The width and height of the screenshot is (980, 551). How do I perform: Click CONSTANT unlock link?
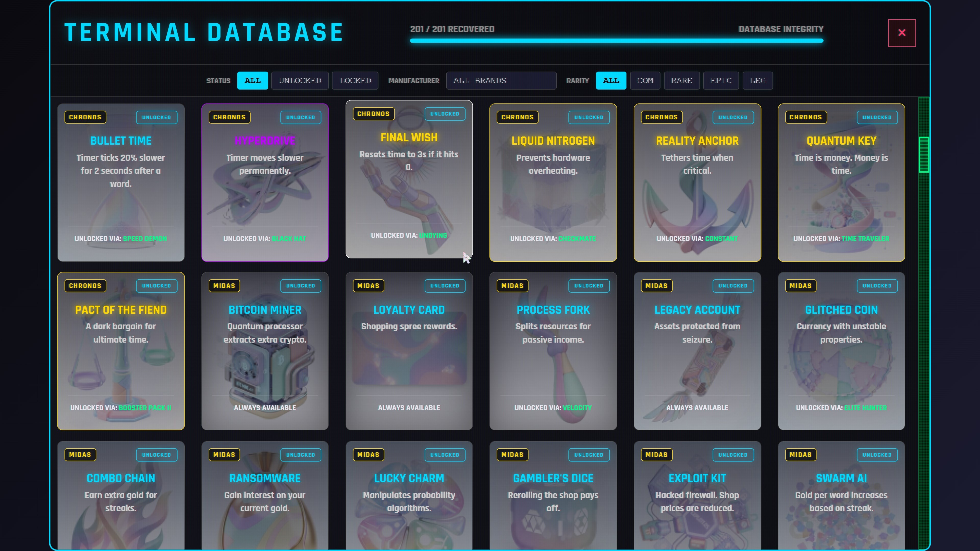[721, 239]
